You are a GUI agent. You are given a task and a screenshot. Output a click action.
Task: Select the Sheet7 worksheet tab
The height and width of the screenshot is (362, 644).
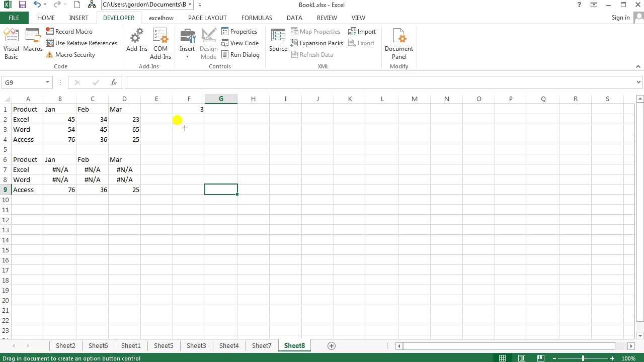click(x=261, y=346)
